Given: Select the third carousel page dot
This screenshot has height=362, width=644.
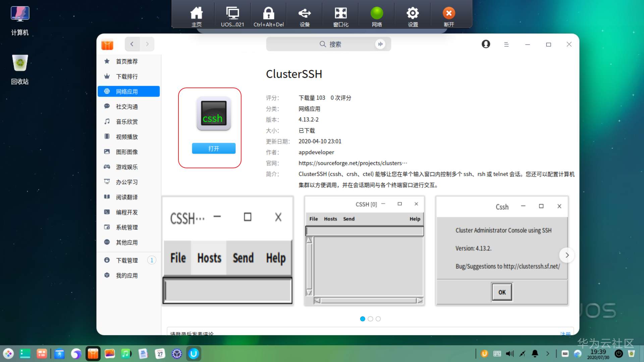Looking at the screenshot, I should pos(378,319).
